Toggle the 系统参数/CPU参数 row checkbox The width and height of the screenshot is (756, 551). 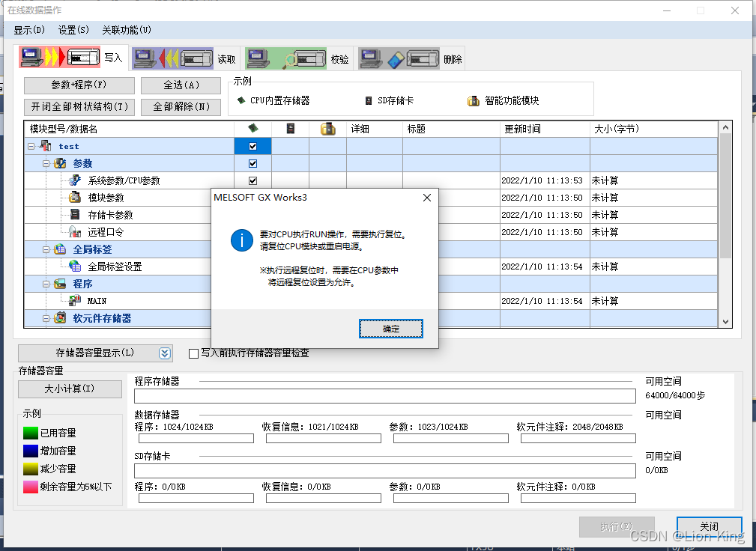(252, 180)
